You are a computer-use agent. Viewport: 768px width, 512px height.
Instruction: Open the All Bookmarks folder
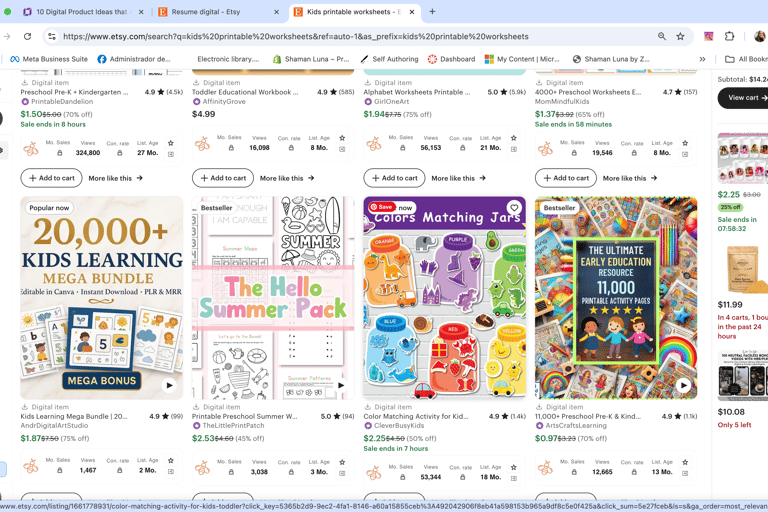click(746, 59)
